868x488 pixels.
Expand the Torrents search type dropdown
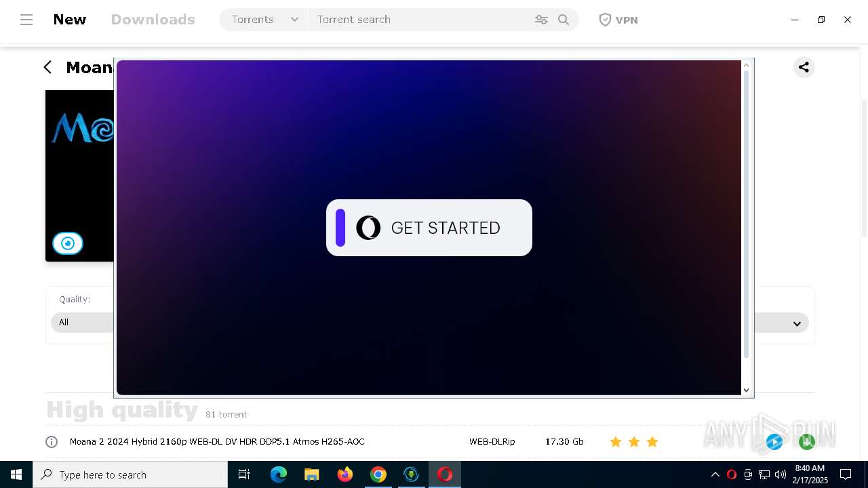[264, 20]
